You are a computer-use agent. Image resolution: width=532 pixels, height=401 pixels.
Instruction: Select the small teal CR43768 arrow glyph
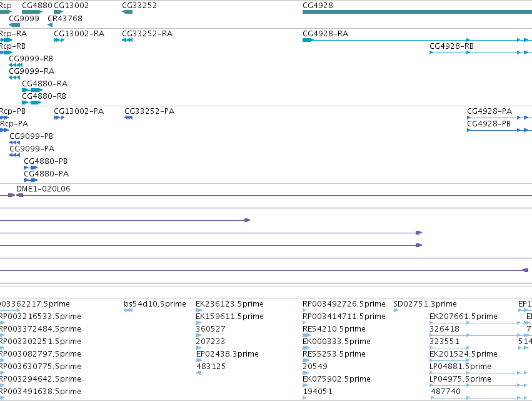(50, 25)
